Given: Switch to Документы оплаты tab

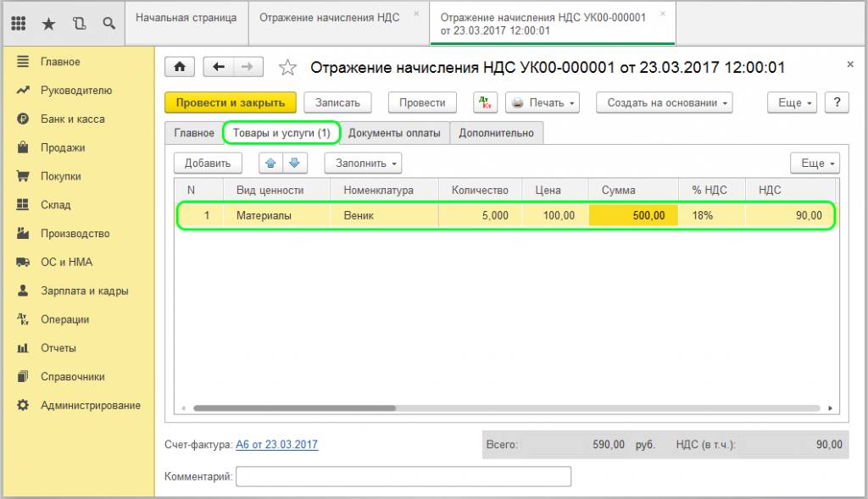Looking at the screenshot, I should pos(394,133).
